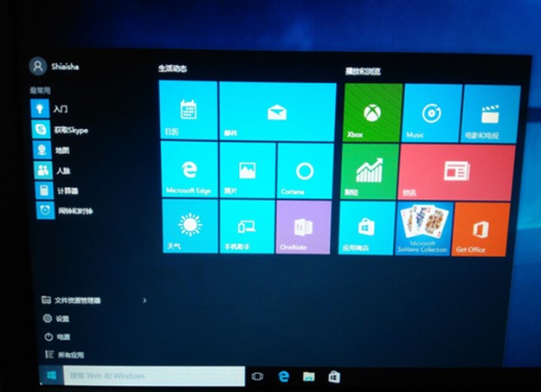Focus the Search Web and Windows box

(154, 376)
